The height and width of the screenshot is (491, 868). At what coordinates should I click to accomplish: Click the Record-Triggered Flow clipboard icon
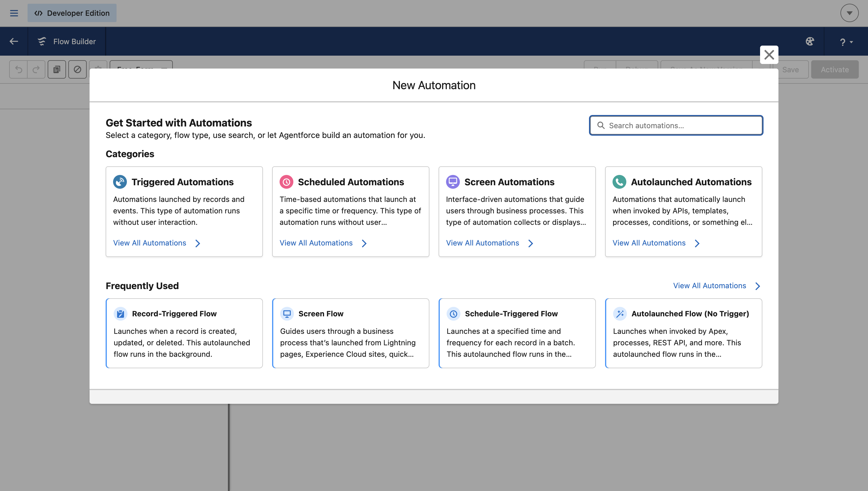[120, 314]
